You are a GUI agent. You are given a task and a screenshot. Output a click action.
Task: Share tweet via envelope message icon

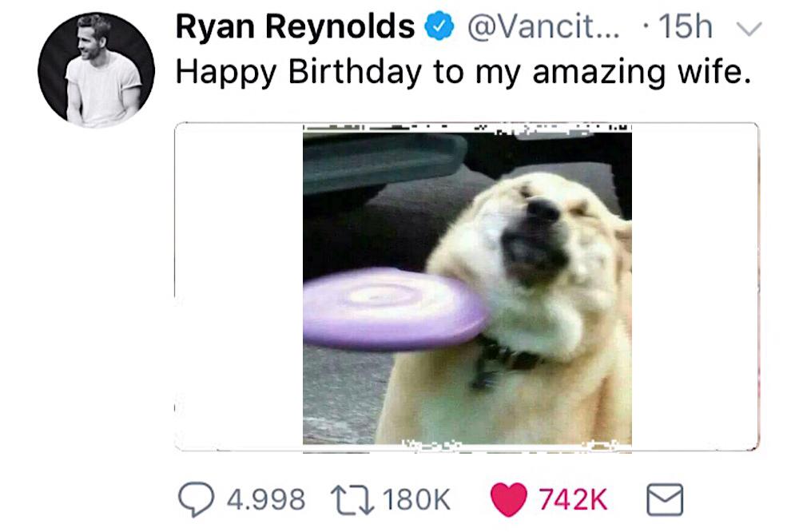[x=665, y=499]
